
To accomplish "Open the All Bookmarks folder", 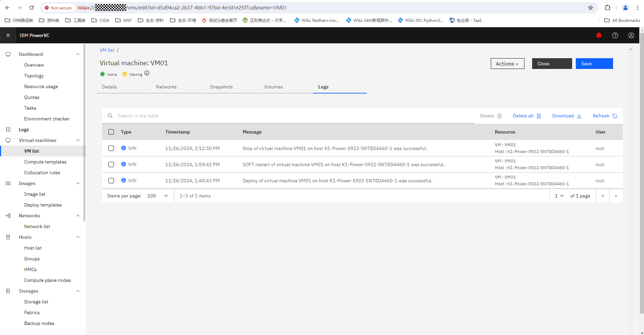I will (x=622, y=20).
